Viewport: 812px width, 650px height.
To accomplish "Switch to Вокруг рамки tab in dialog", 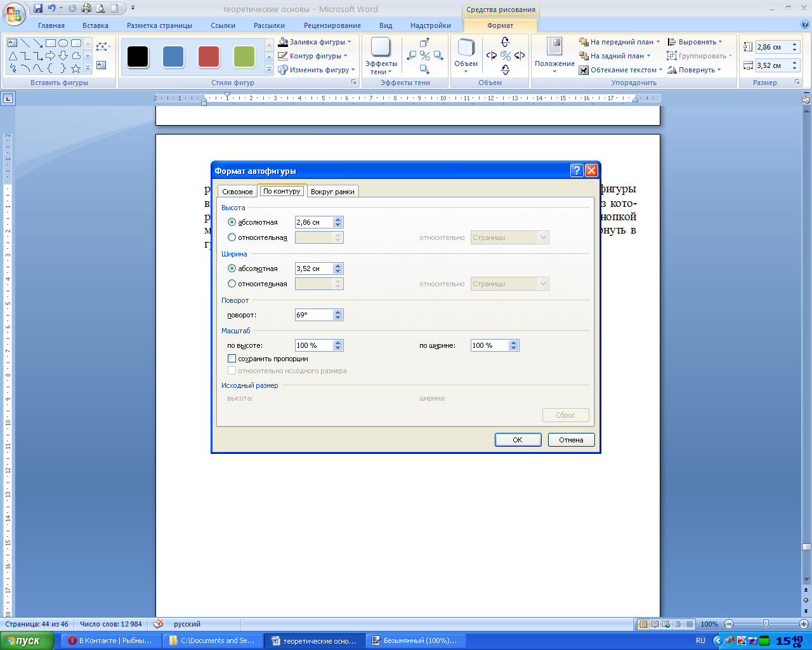I will [332, 191].
